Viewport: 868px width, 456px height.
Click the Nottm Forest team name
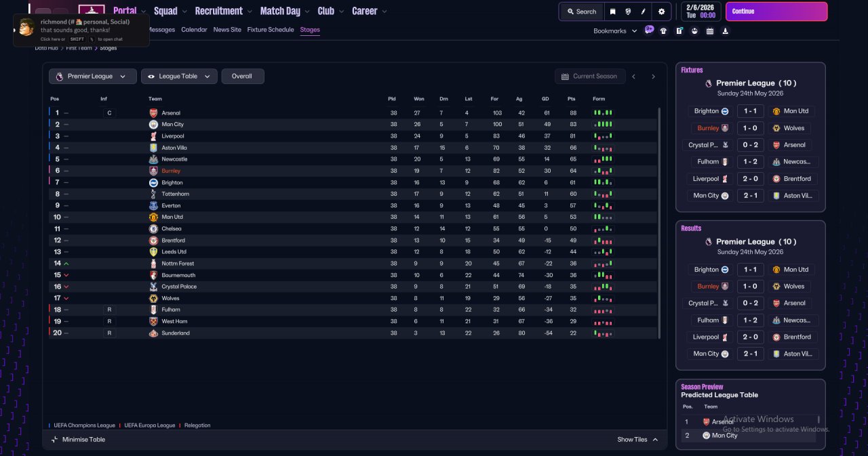pos(178,264)
